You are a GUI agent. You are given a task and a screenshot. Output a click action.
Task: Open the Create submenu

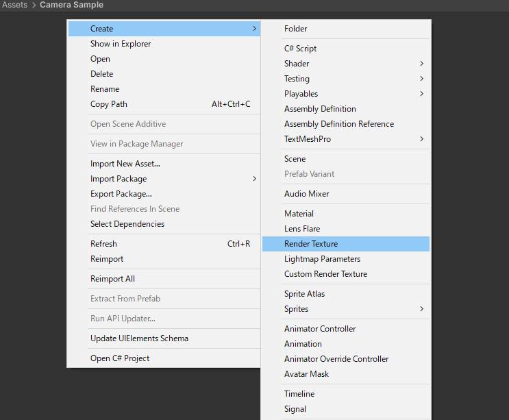[164, 29]
